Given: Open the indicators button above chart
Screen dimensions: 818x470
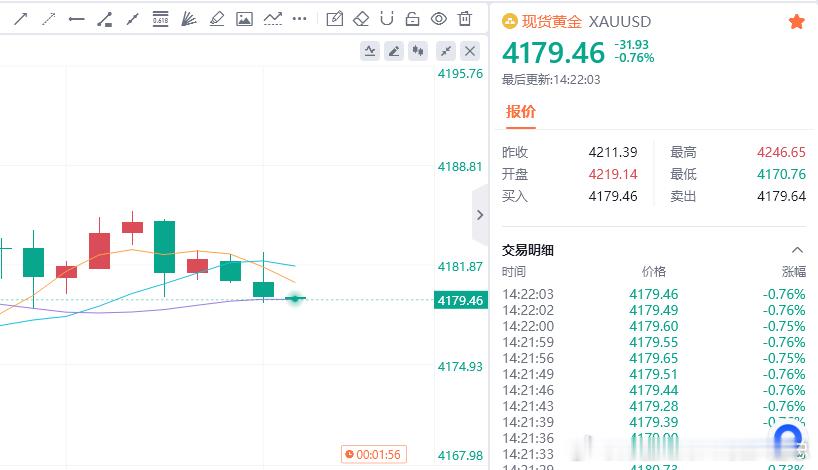Looking at the screenshot, I should 370,51.
